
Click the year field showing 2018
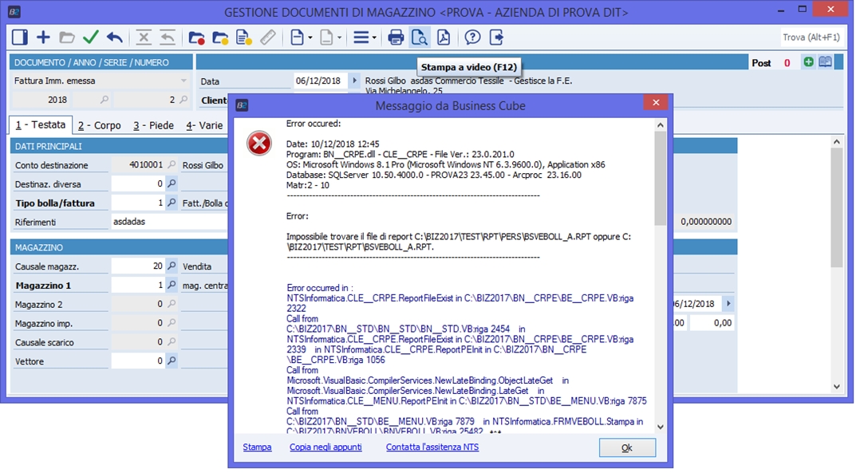41,100
